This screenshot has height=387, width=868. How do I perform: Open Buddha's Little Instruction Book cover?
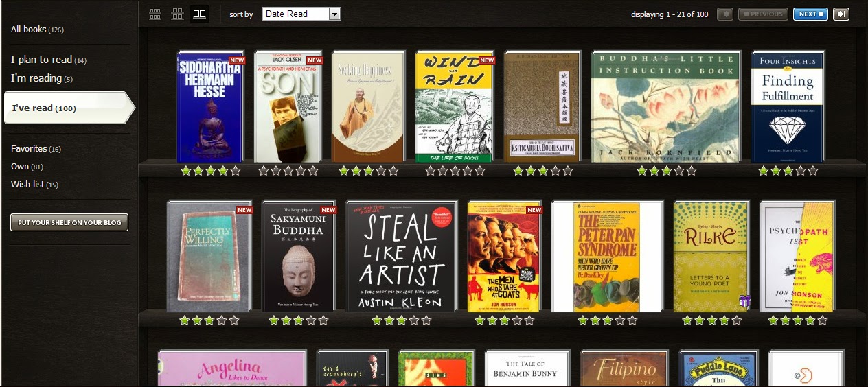(x=666, y=107)
